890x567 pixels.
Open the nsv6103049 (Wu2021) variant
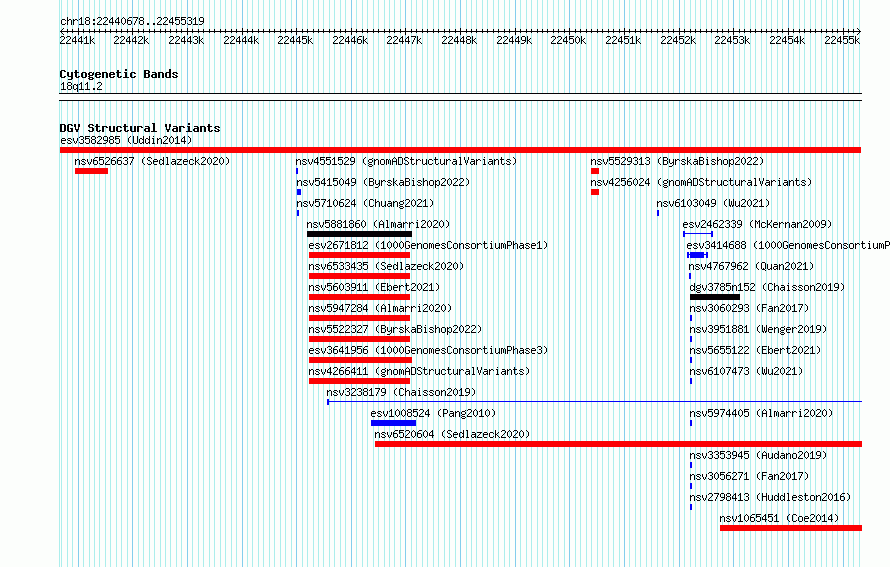(713, 203)
